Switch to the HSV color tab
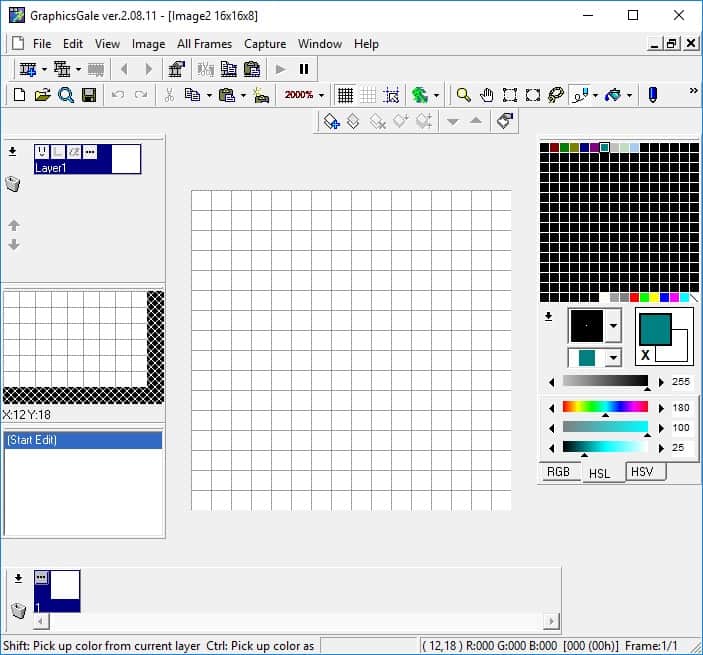This screenshot has width=703, height=655. [642, 472]
